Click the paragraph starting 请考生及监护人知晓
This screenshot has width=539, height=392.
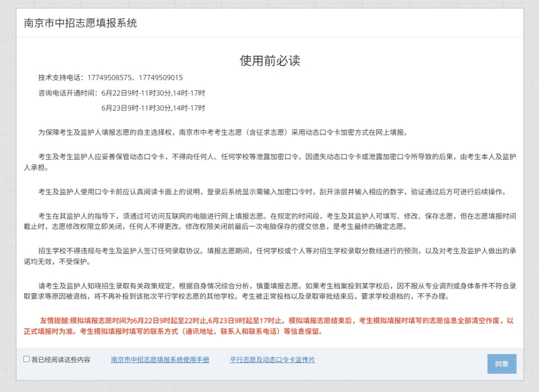270,291
